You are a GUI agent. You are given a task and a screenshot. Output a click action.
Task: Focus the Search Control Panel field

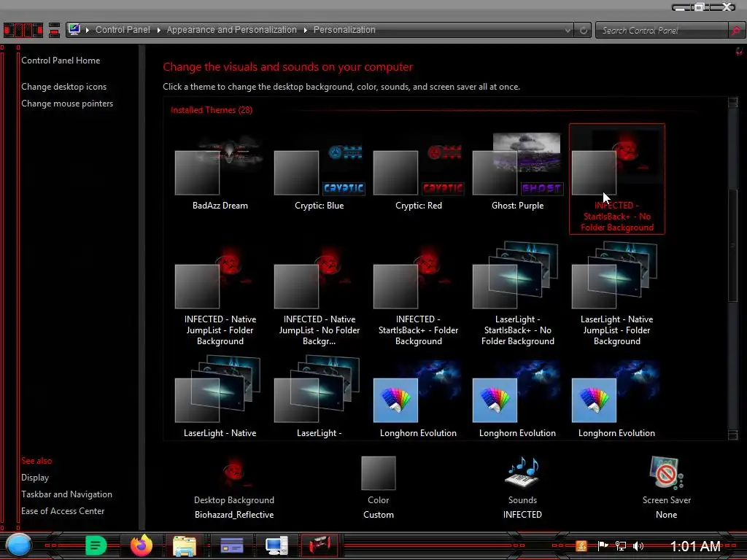click(x=662, y=30)
